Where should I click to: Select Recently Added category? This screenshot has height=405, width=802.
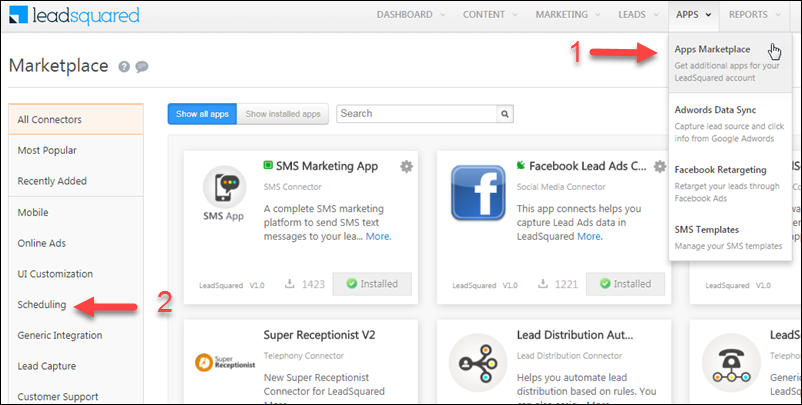[76, 181]
